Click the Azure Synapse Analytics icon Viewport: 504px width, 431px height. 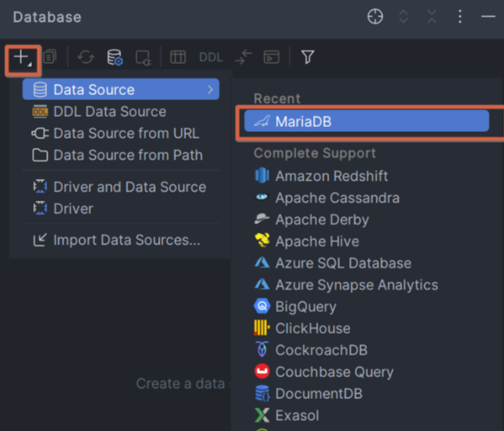point(262,284)
